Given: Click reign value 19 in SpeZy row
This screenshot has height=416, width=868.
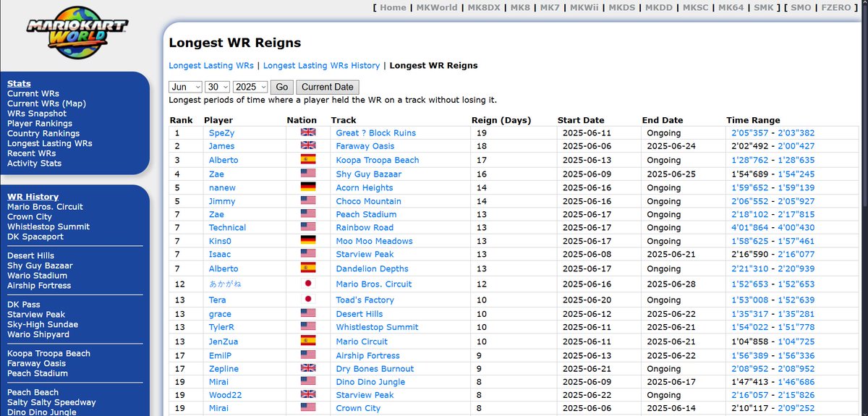Looking at the screenshot, I should tap(481, 133).
